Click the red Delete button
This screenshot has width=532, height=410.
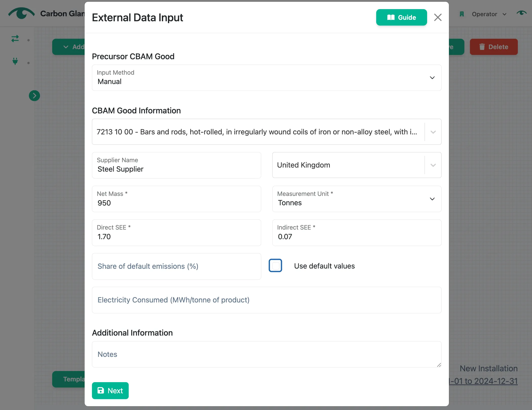click(493, 47)
